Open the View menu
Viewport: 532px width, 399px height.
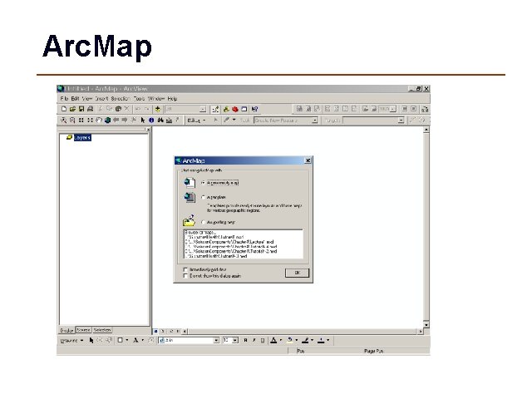86,99
